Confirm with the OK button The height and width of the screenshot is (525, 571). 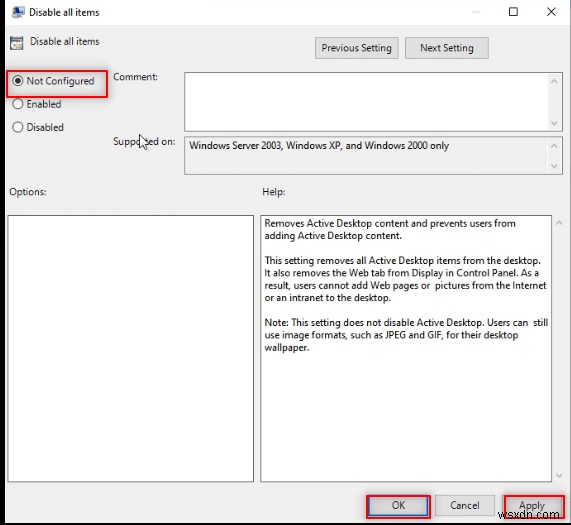398,505
